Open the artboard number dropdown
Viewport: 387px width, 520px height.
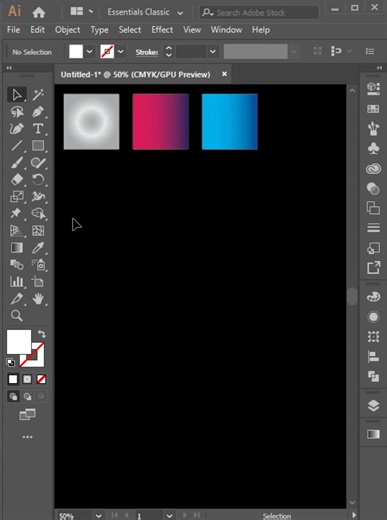click(169, 516)
